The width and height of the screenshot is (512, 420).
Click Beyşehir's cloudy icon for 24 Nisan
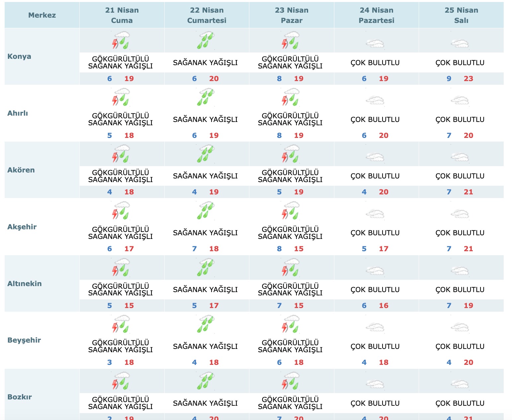click(x=375, y=328)
